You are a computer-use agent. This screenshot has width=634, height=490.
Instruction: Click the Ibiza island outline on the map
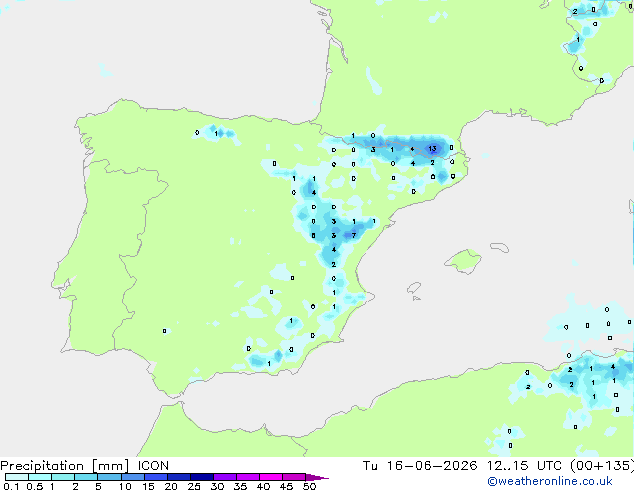[414, 288]
